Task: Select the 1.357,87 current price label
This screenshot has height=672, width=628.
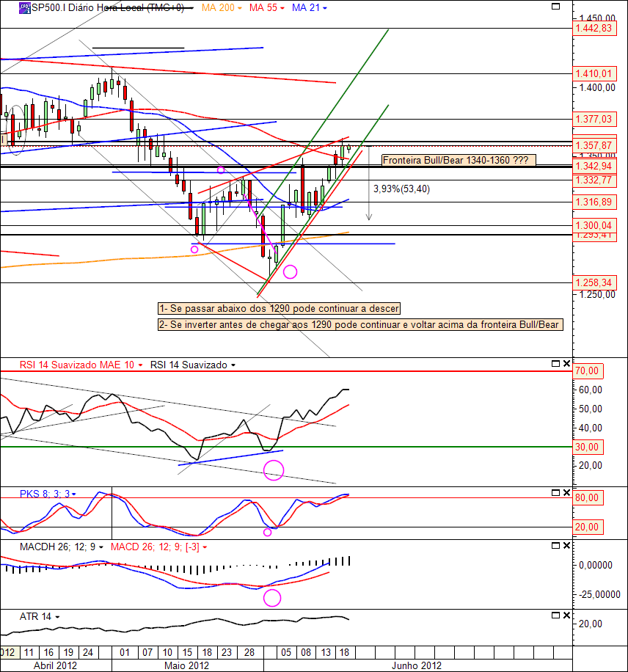Action: pos(594,146)
